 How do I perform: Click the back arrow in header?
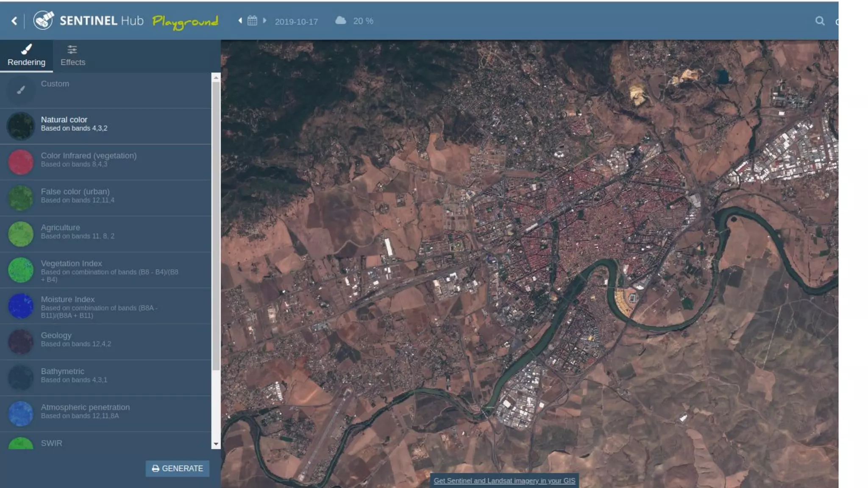[14, 21]
